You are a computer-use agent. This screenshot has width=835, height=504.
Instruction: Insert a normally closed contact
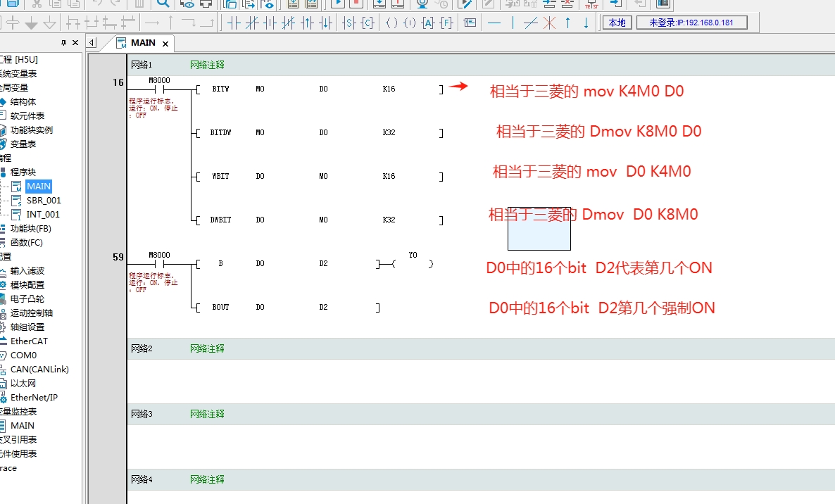tap(252, 23)
